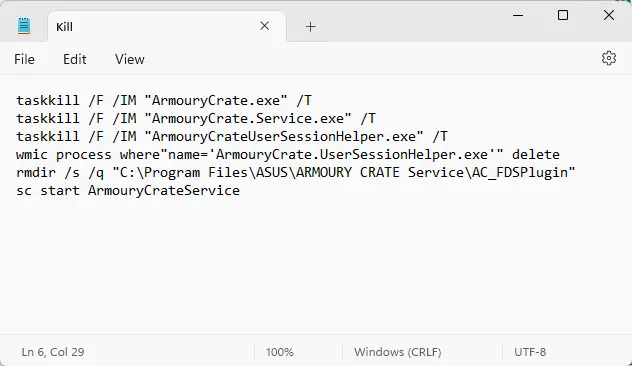Open the File menu
The height and width of the screenshot is (366, 632).
tap(24, 59)
